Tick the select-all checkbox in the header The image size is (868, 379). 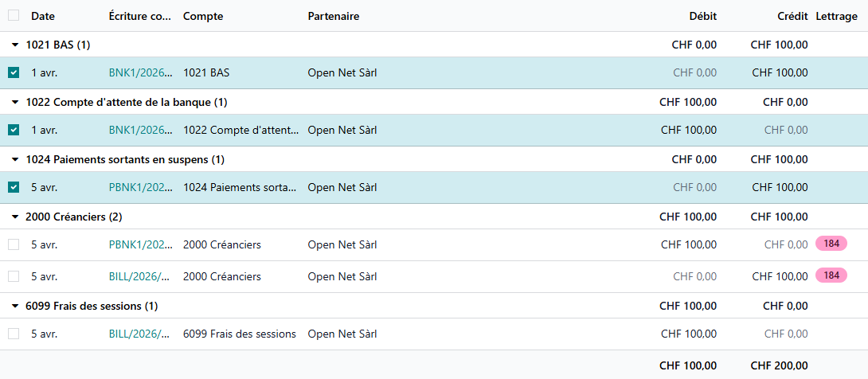click(x=14, y=16)
